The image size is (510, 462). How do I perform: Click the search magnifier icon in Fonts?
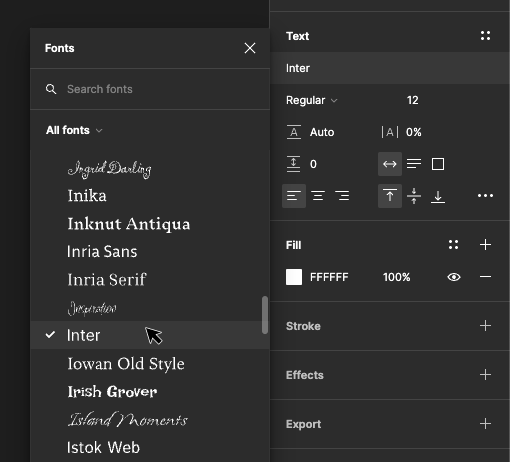tap(51, 89)
